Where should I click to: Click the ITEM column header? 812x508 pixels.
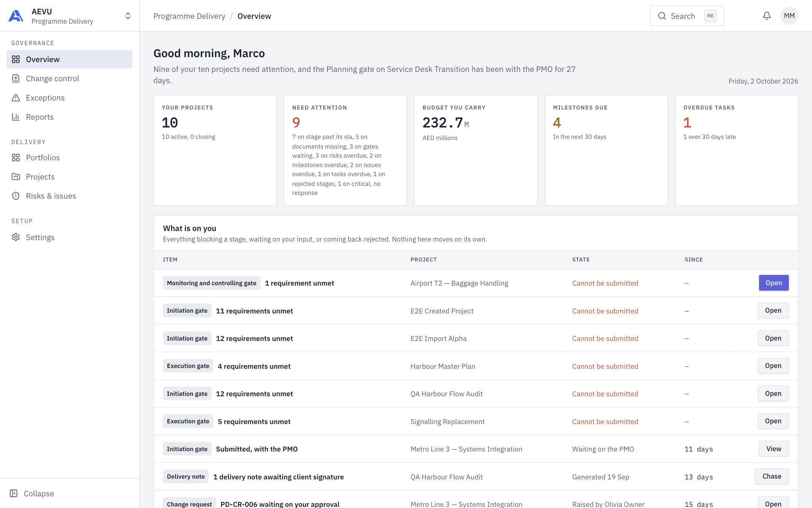point(170,260)
